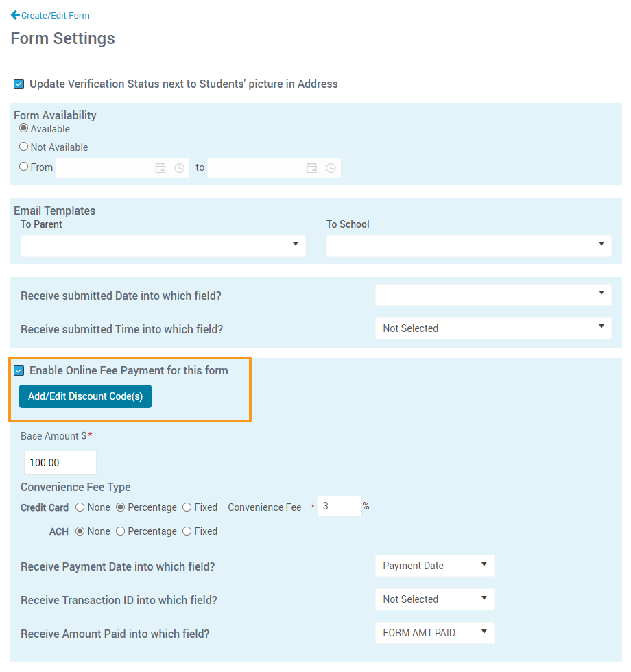
Task: Select the Available radio option
Action: (x=23, y=128)
